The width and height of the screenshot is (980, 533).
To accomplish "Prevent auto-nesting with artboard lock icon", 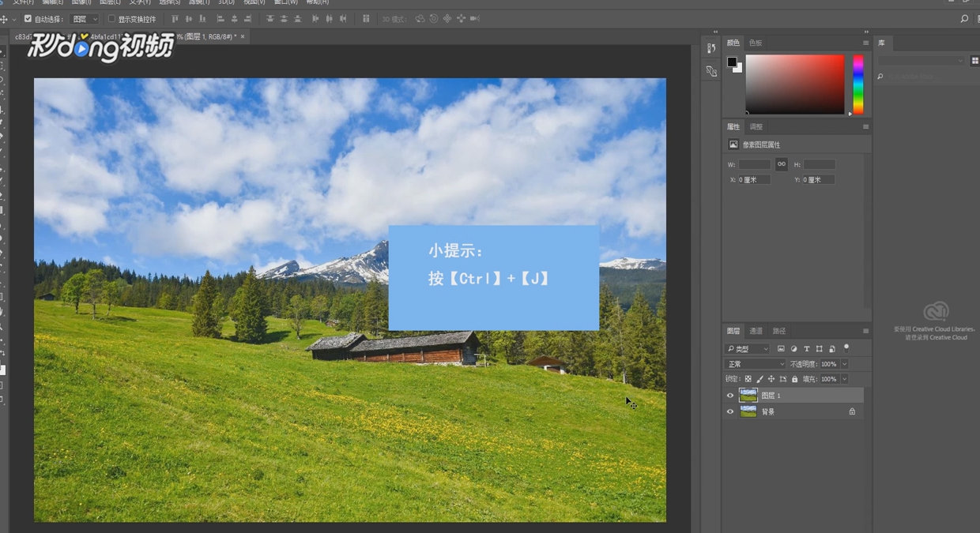I will point(783,379).
